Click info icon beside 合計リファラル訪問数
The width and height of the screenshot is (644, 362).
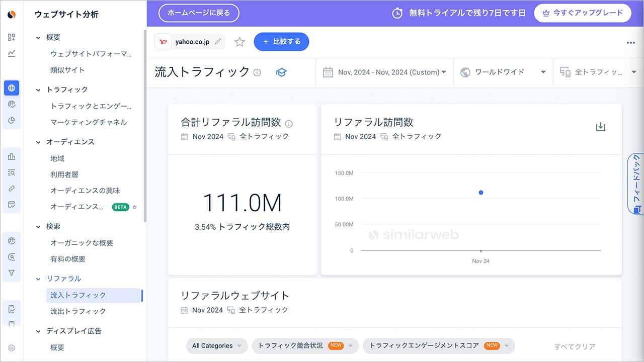289,124
